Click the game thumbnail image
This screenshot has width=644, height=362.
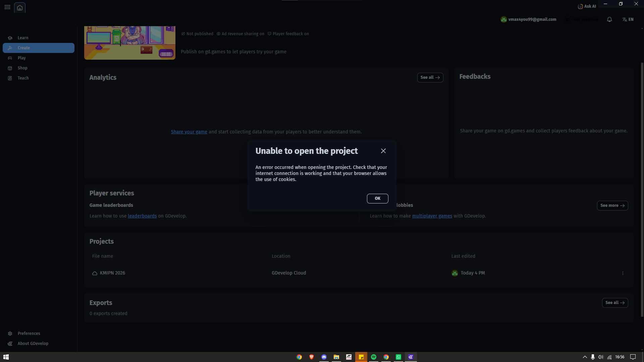click(130, 43)
